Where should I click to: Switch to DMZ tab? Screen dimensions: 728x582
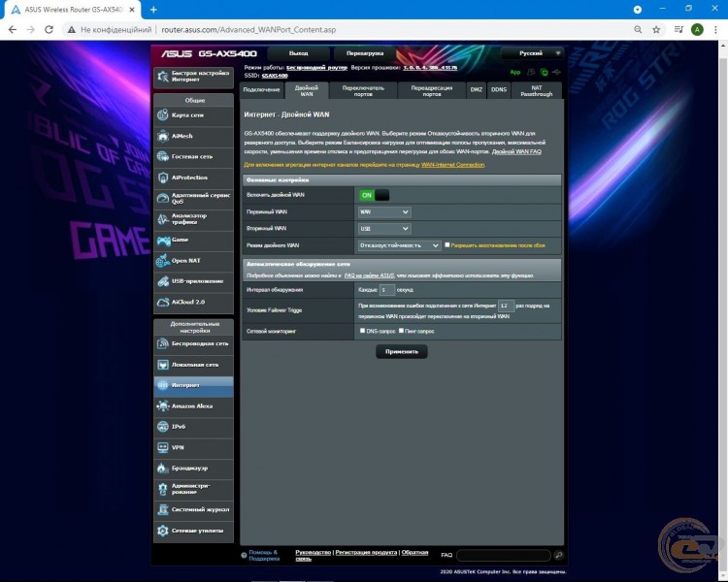(477, 90)
